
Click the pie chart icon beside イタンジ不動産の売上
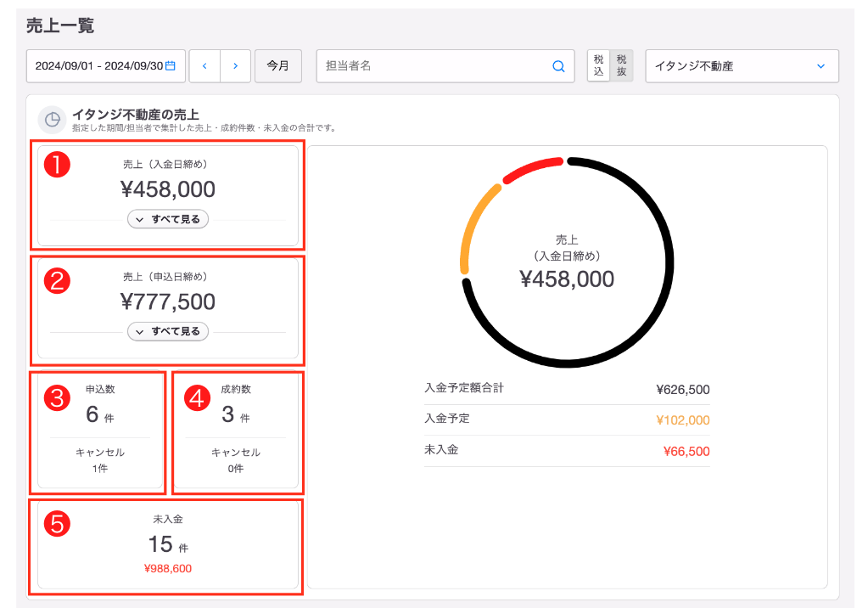click(x=52, y=119)
